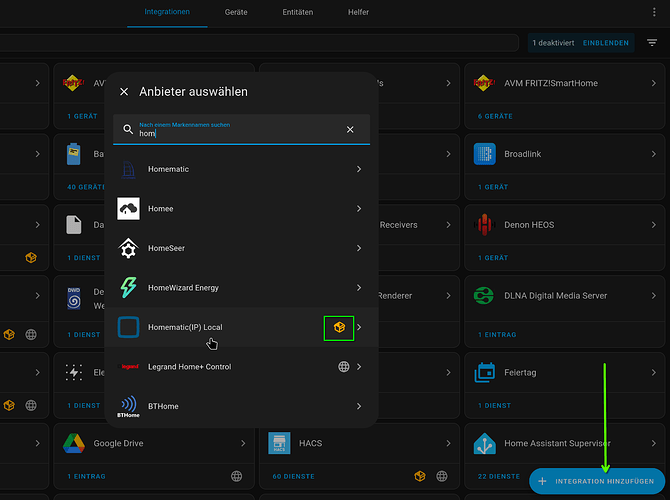Click the Broadlink integration icon
Image resolution: width=670 pixels, height=500 pixels.
tap(485, 154)
